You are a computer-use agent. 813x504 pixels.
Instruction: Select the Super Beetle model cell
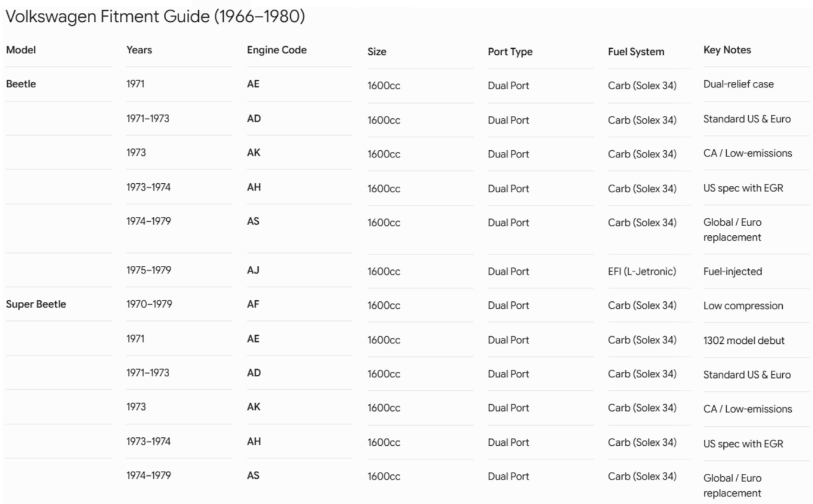[x=36, y=304]
